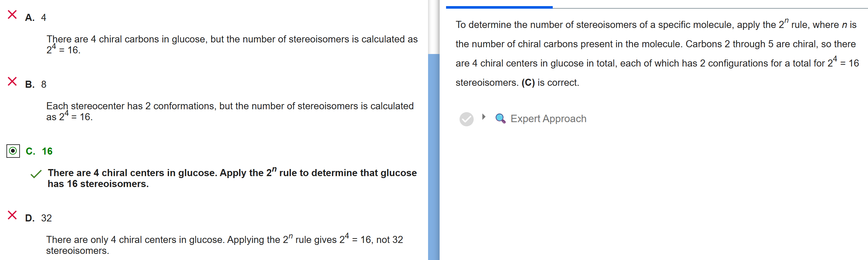Choose answer option A. 4

[36, 17]
